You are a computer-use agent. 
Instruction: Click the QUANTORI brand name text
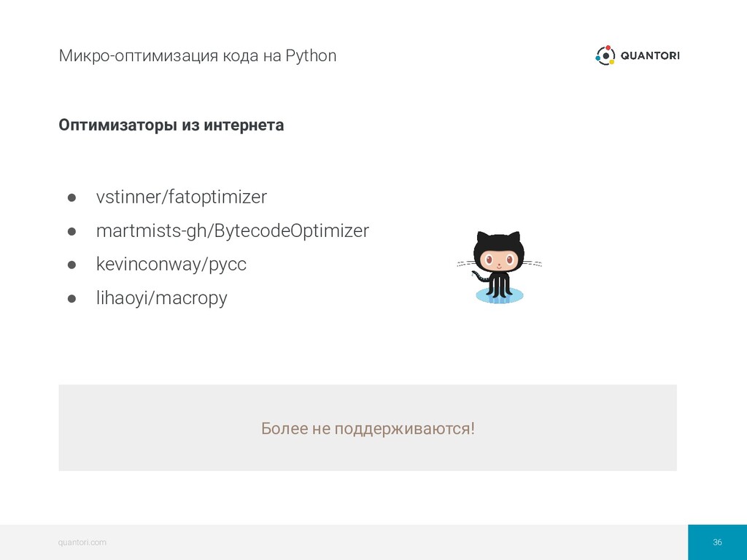click(650, 55)
